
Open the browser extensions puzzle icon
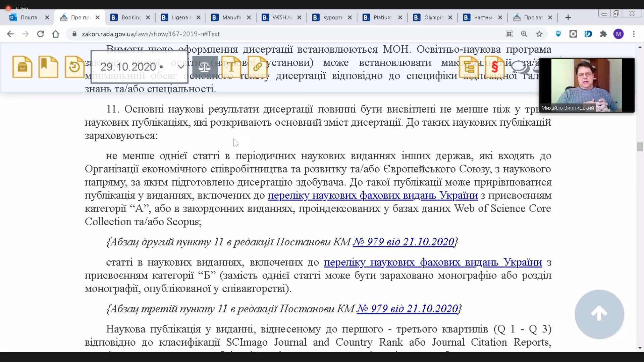(603, 34)
